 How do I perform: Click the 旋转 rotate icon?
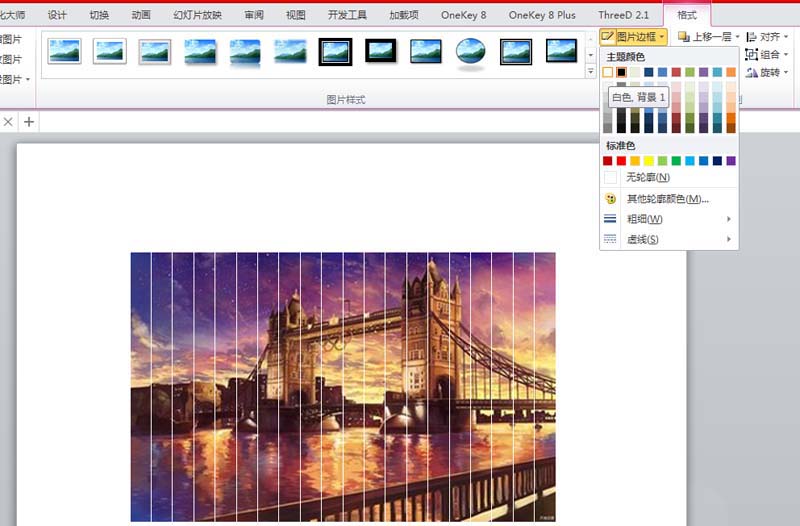coord(752,72)
